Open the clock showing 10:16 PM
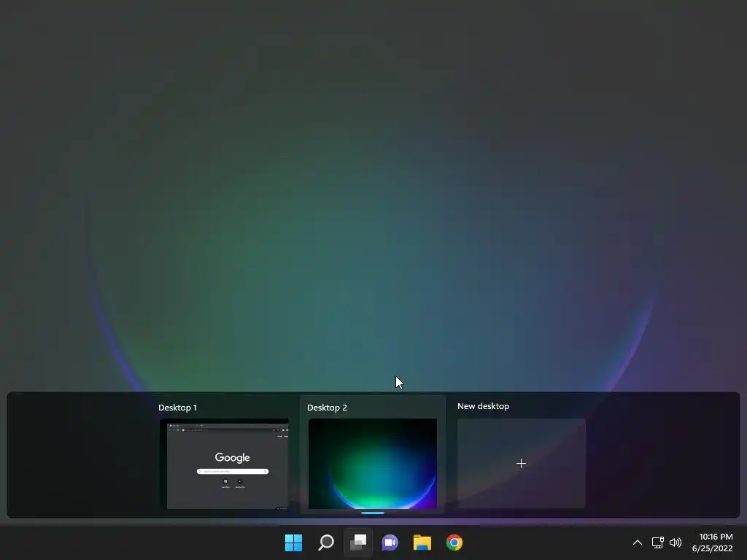This screenshot has width=747, height=560. pyautogui.click(x=716, y=537)
